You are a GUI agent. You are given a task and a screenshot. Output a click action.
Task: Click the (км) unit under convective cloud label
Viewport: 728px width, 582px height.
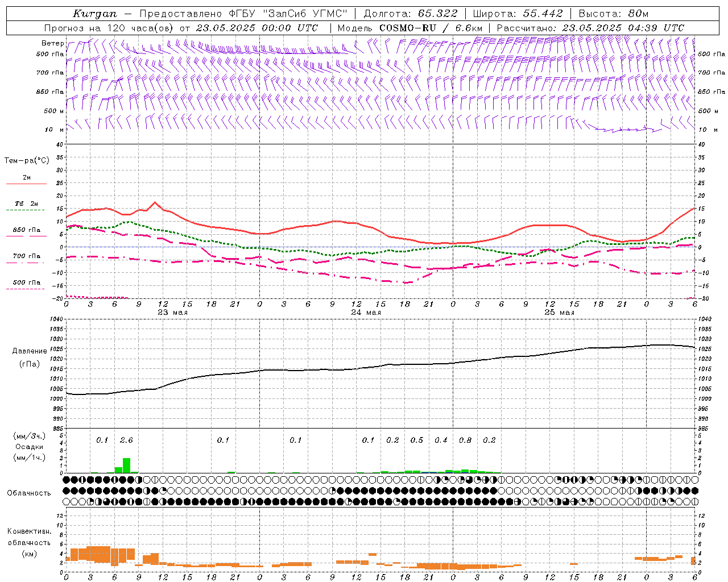30,553
